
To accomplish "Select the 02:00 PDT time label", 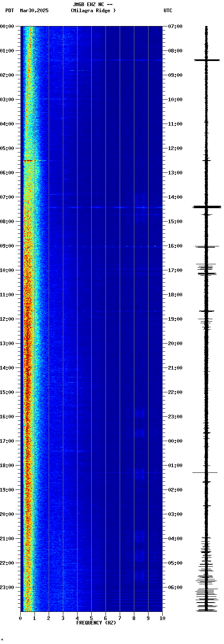I will point(7,75).
